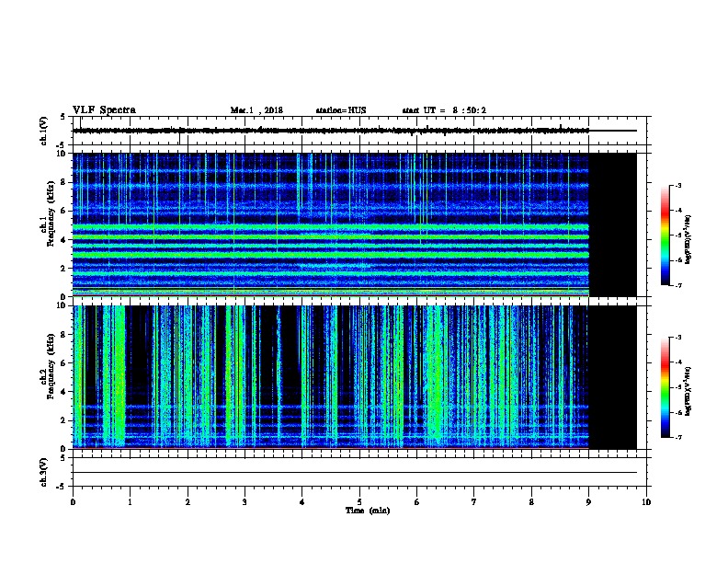Select the ch.2 color bar log(PSD) label

tap(688, 392)
